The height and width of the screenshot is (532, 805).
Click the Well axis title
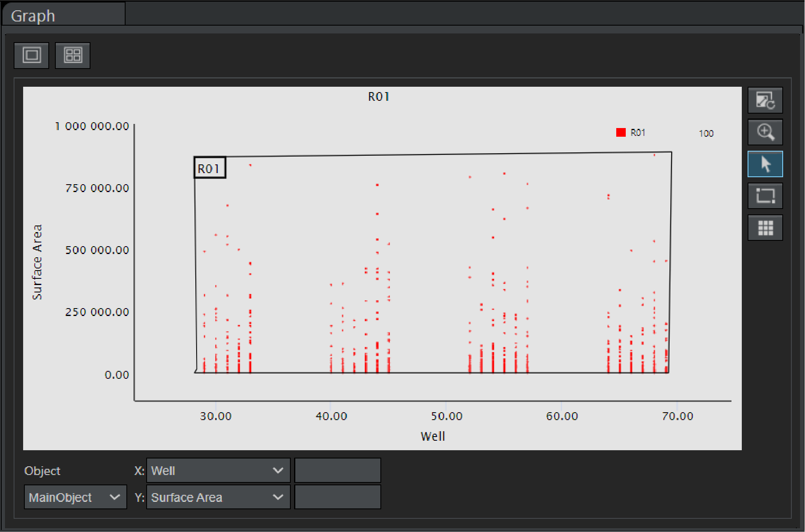(x=433, y=437)
